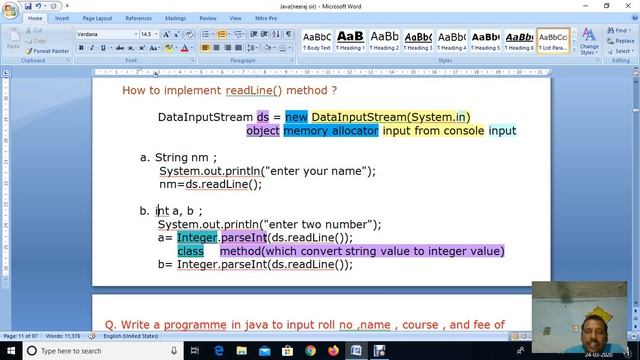Screen dimensions: 640x360
Task: Click Find in the Editing group
Action: click(619, 31)
